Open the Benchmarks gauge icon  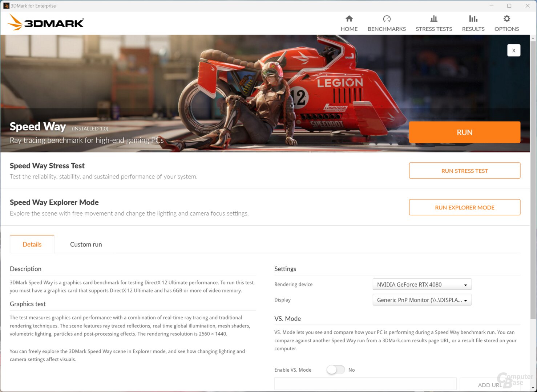(387, 19)
